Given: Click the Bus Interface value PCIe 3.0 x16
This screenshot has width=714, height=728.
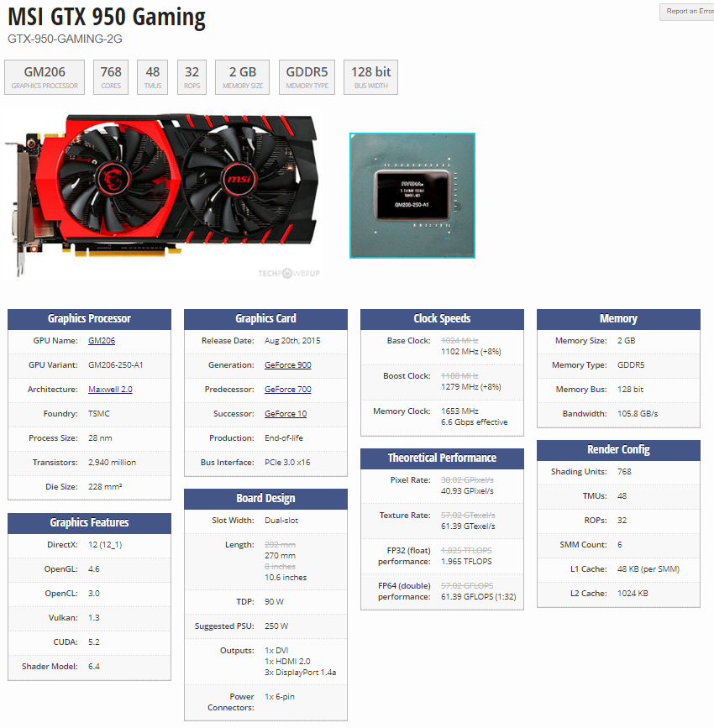Looking at the screenshot, I should pos(287,463).
